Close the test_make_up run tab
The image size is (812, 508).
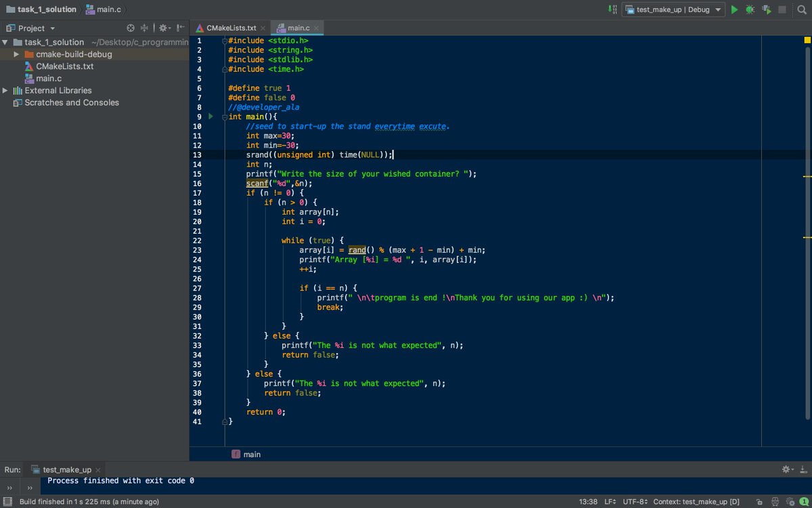(98, 469)
